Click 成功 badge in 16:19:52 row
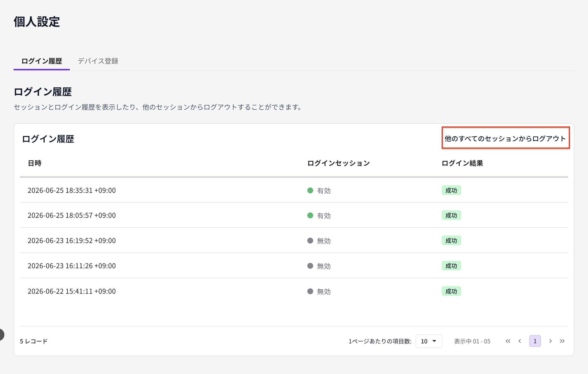Image resolution: width=588 pixels, height=374 pixels. 451,240
